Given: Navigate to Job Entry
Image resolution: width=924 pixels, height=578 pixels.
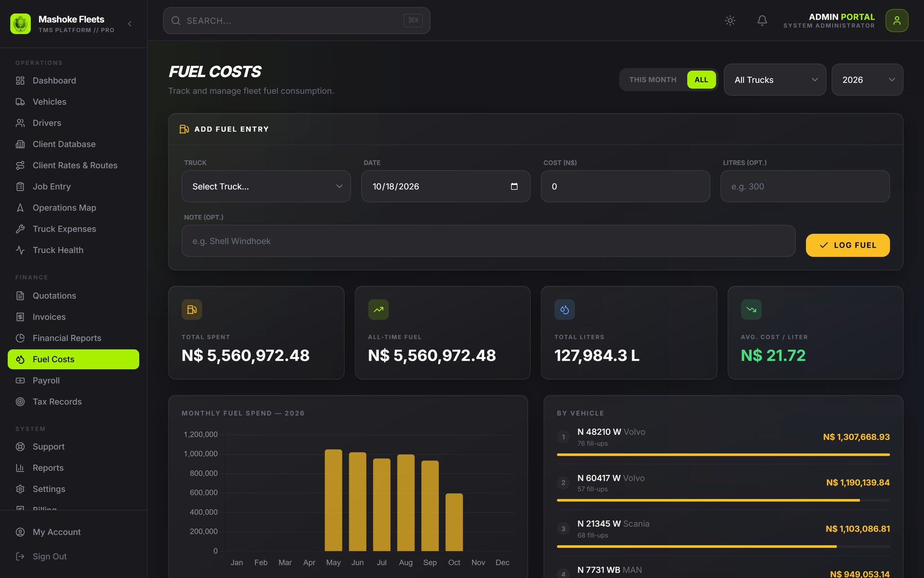Looking at the screenshot, I should point(74,186).
